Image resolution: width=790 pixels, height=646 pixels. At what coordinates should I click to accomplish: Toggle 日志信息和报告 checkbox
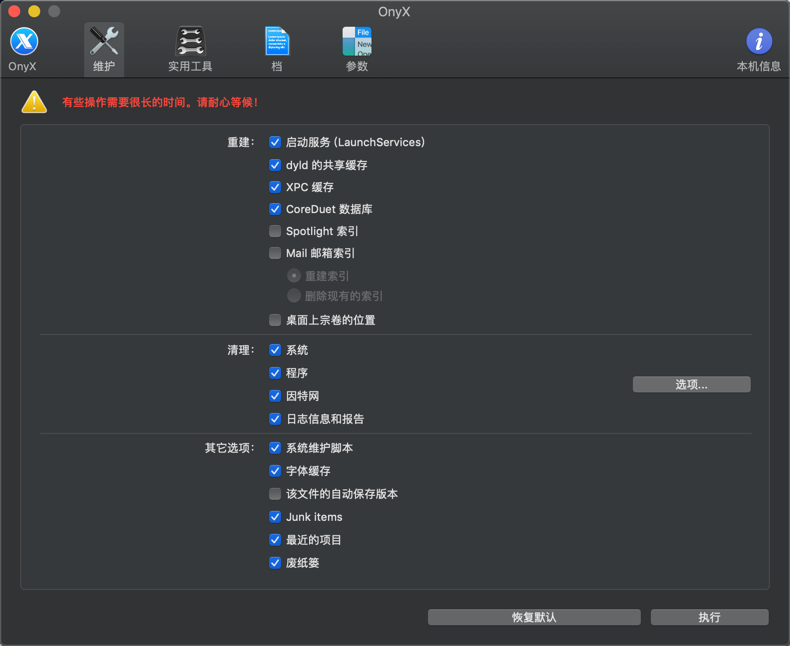point(275,419)
